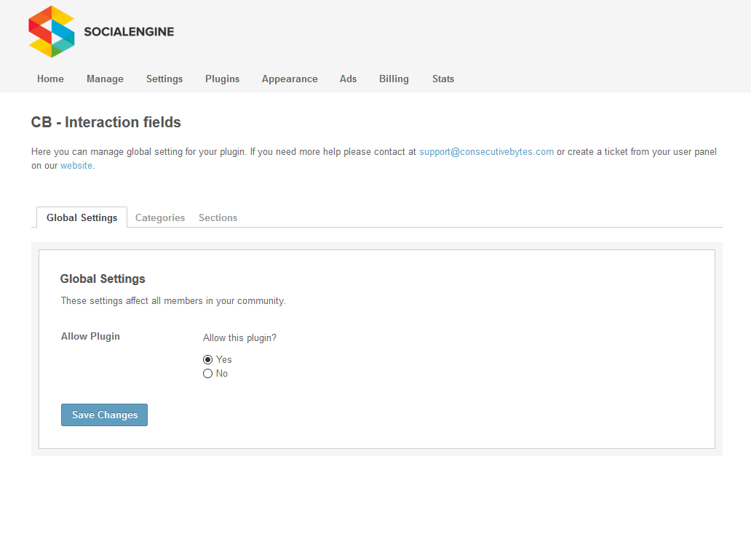Click the CB - Interaction fields heading
Image resolution: width=751 pixels, height=560 pixels.
click(106, 122)
